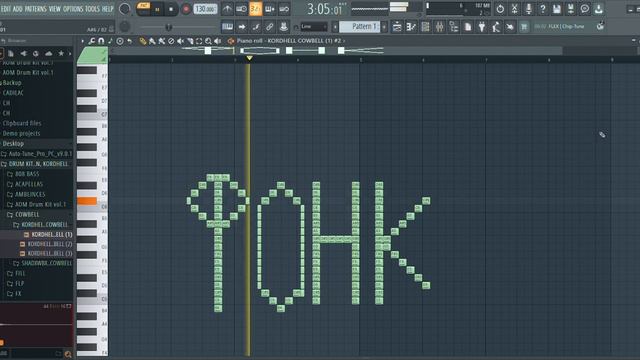Open piano roll options menu arrow

pyautogui.click(x=82, y=41)
